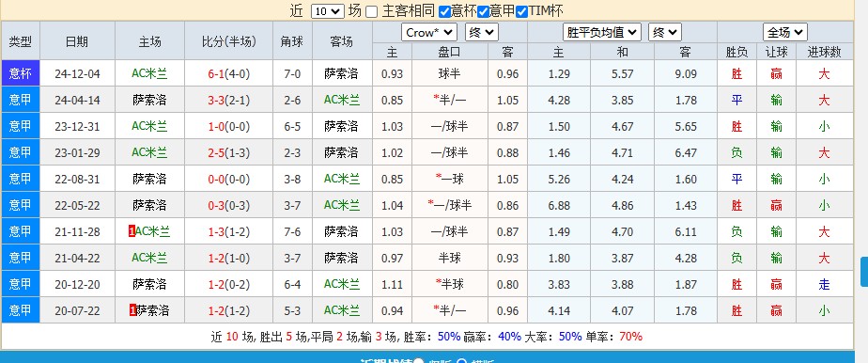Open the 2-5(1-3) score link
The width and height of the screenshot is (868, 363).
coord(228,153)
